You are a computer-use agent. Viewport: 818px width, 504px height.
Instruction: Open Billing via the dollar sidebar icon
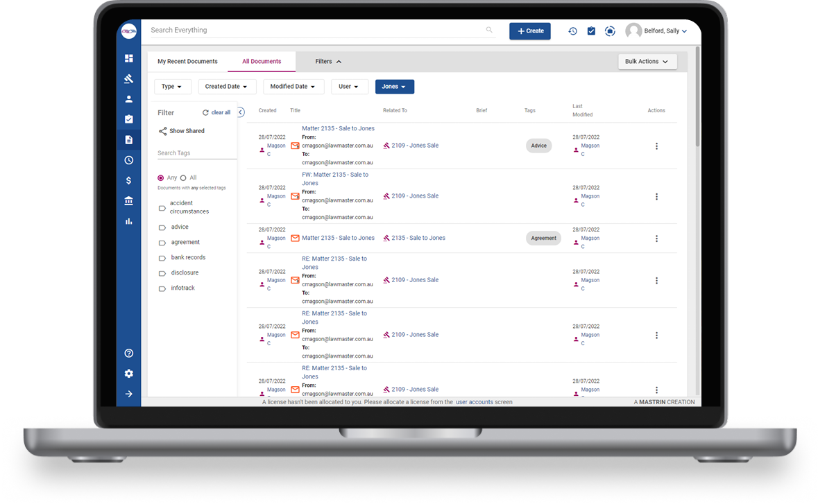coord(128,180)
